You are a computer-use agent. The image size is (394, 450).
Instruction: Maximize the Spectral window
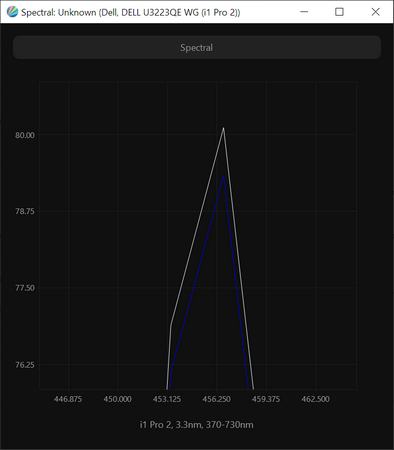pos(339,12)
